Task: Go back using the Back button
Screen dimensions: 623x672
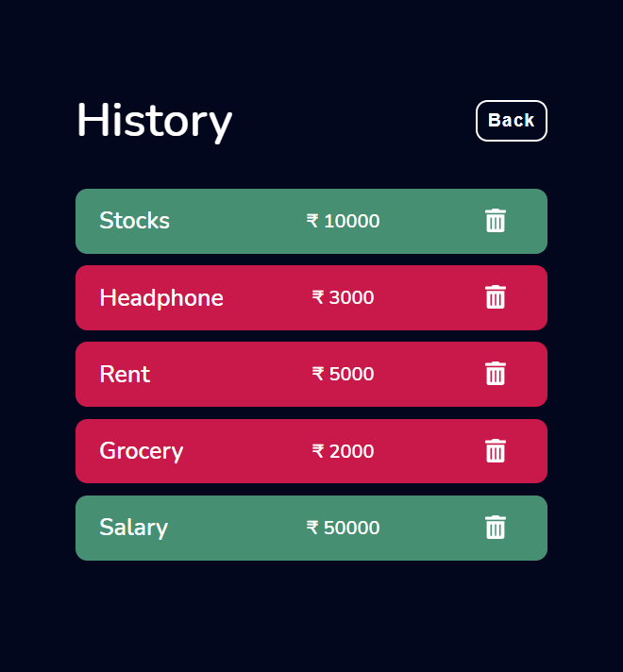Action: (512, 121)
